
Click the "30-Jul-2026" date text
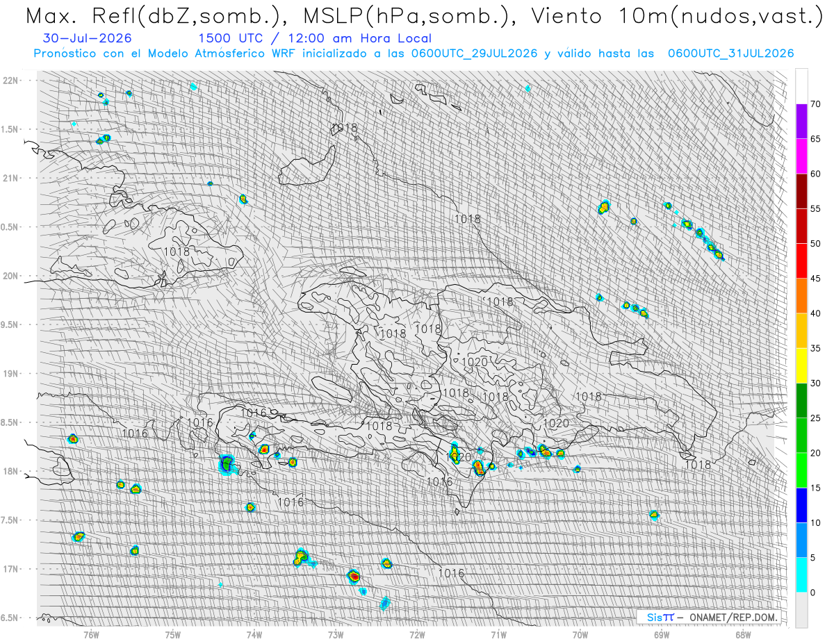point(87,39)
